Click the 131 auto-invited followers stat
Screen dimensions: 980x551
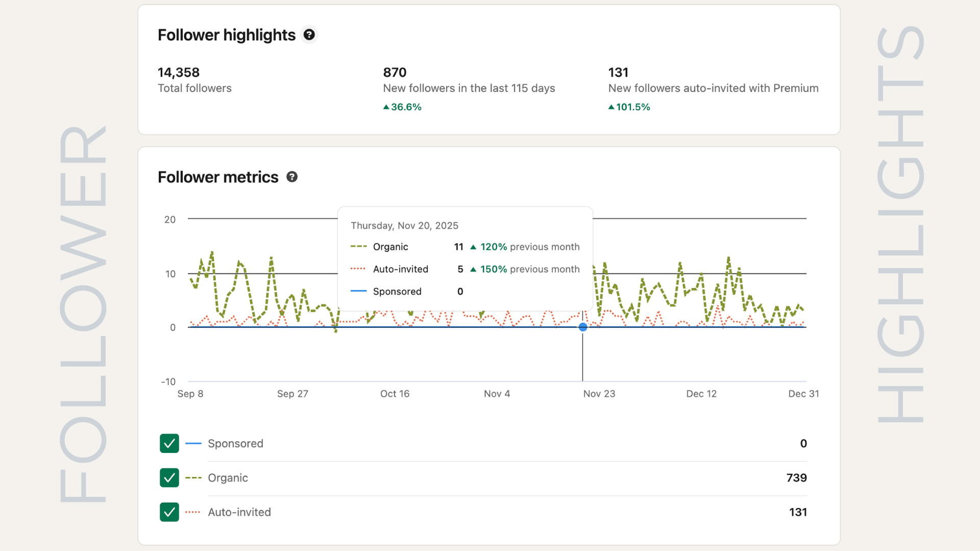(x=618, y=72)
